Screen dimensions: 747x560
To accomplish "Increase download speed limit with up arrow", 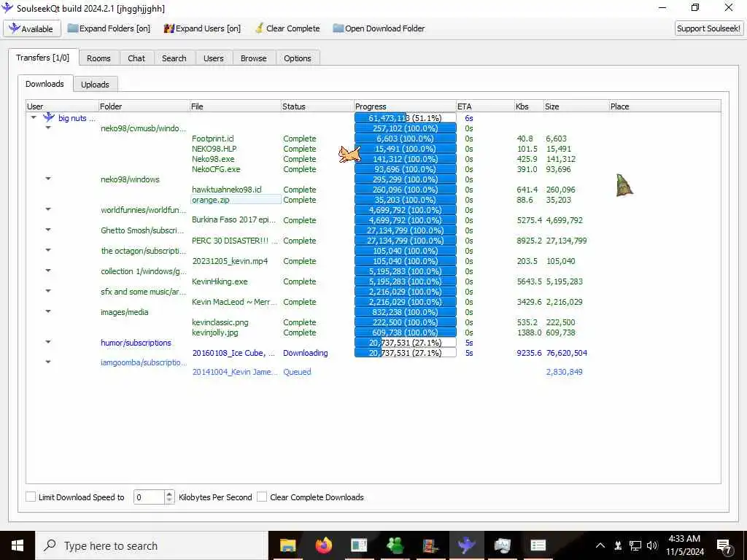I will [169, 494].
